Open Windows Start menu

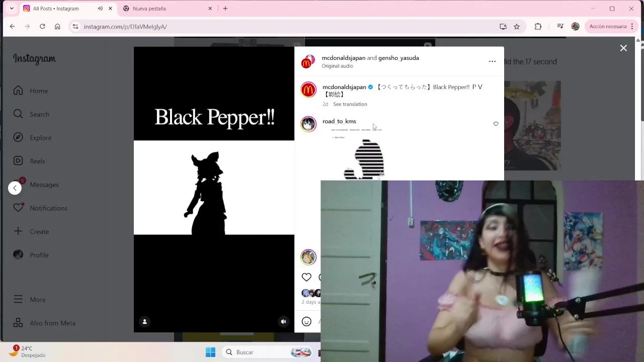(x=210, y=352)
